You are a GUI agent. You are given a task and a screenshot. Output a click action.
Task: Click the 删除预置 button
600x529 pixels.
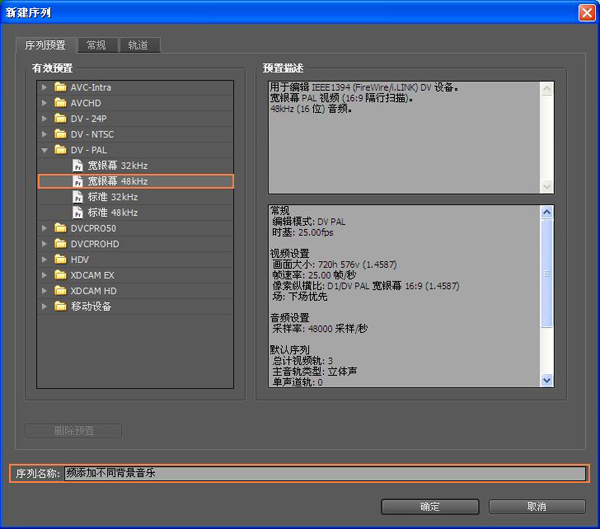74,431
